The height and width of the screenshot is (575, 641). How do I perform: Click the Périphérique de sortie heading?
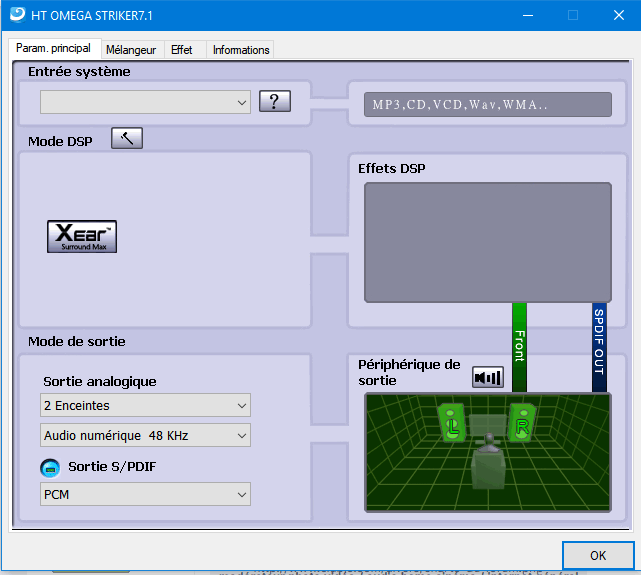tap(409, 372)
